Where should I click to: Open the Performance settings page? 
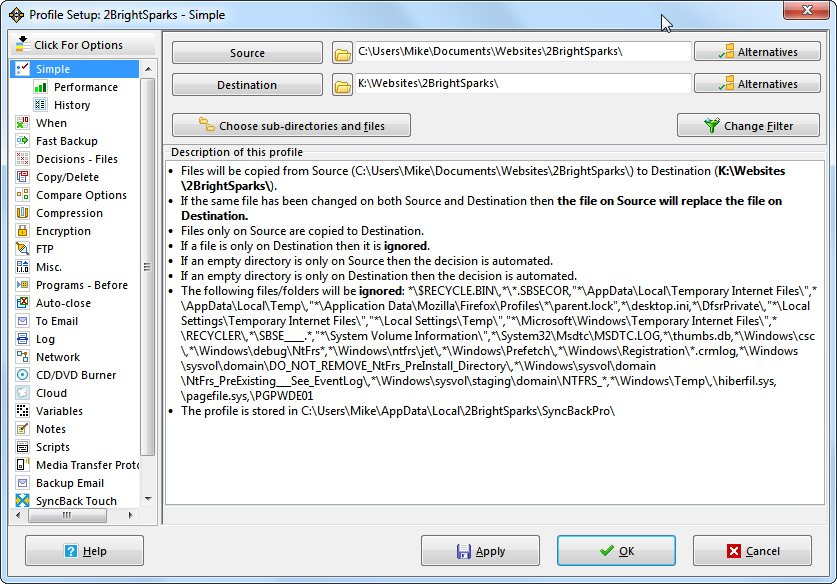tap(85, 87)
